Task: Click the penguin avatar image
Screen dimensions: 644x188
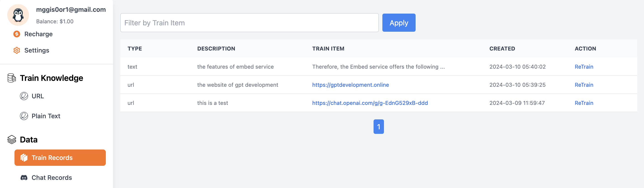Action: click(18, 15)
